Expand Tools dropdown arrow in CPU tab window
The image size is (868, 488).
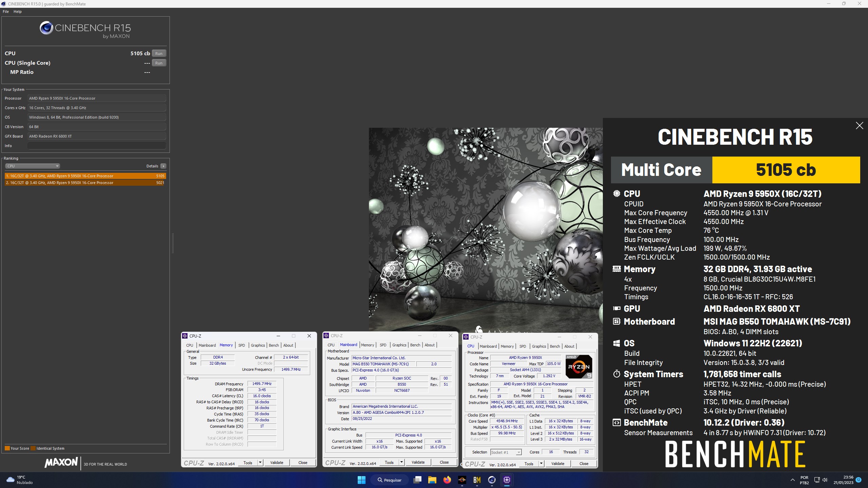pyautogui.click(x=541, y=464)
